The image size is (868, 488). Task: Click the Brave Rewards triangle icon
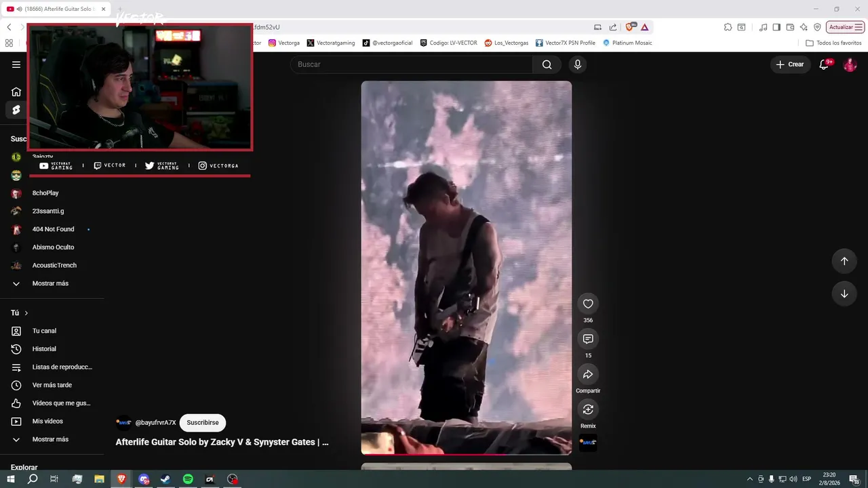tap(644, 27)
